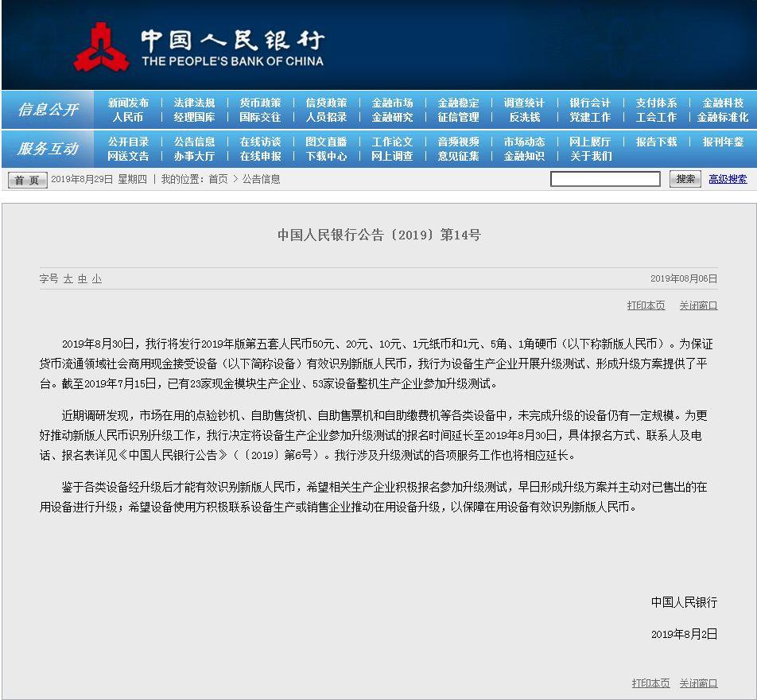Focus the search text field

click(605, 179)
